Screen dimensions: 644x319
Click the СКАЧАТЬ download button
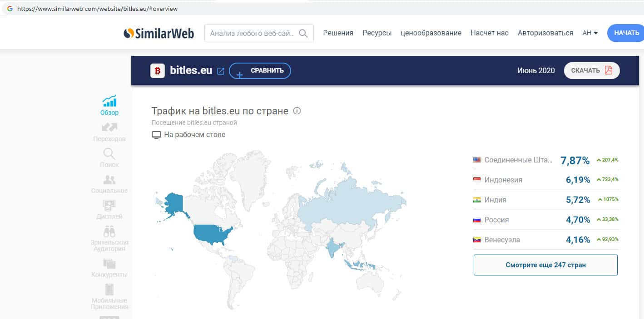click(592, 70)
